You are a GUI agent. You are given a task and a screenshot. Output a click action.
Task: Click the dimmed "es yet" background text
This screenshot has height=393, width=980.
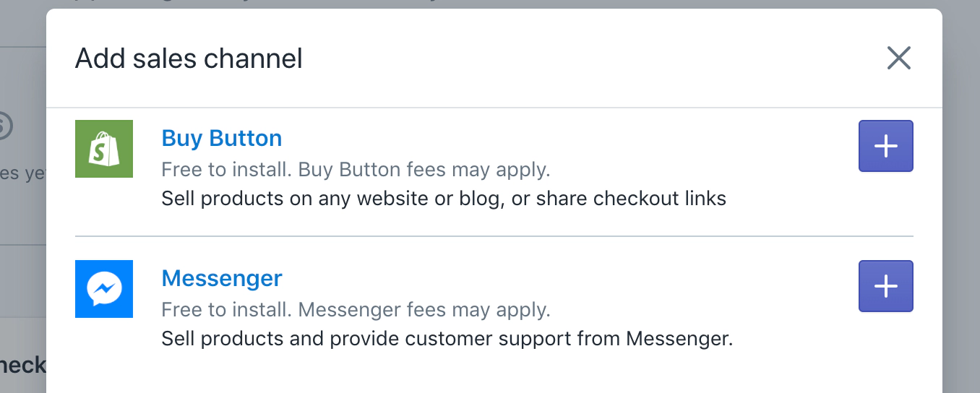[22, 174]
